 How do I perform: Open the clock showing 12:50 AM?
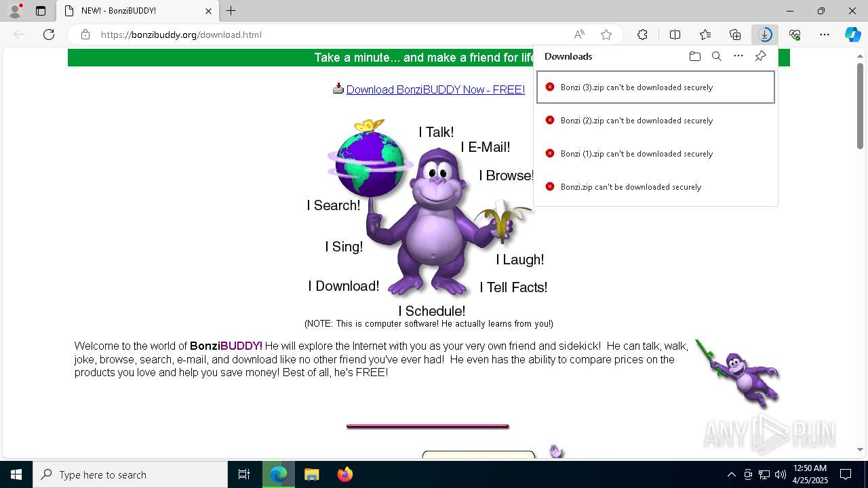click(810, 474)
